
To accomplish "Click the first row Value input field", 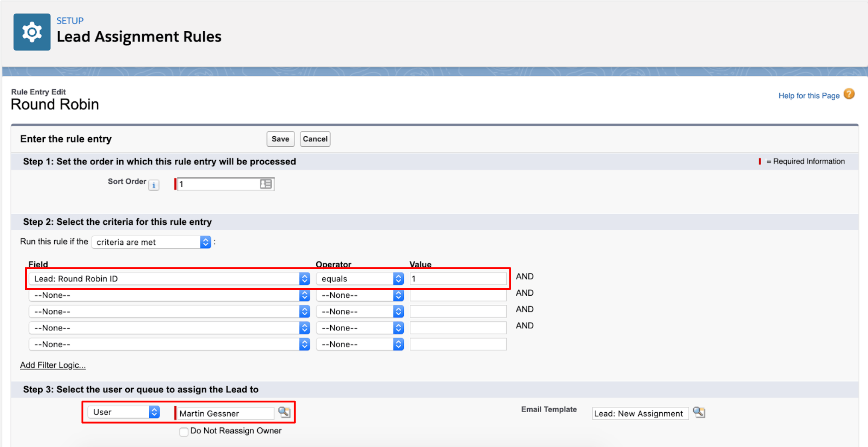I will pos(458,279).
